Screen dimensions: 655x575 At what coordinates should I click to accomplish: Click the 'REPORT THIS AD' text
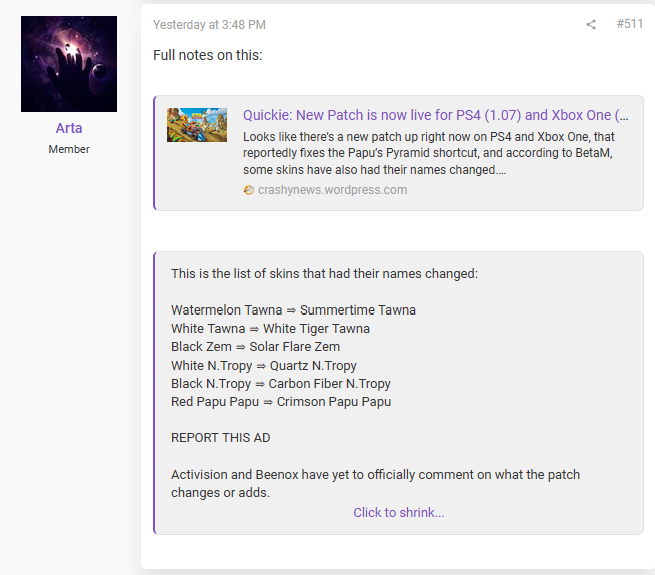pyautogui.click(x=221, y=438)
